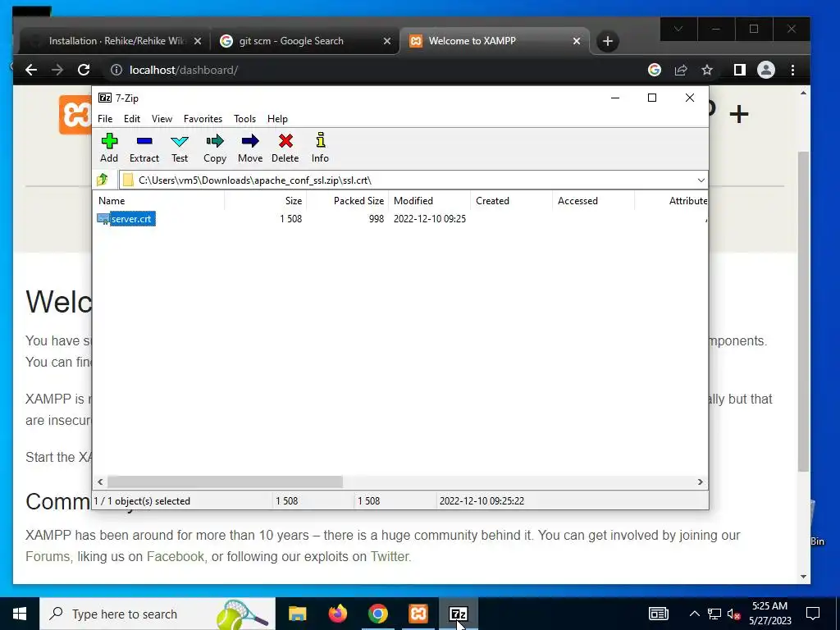This screenshot has height=630, width=840.
Task: Open File Explorer from the taskbar
Action: 297,614
